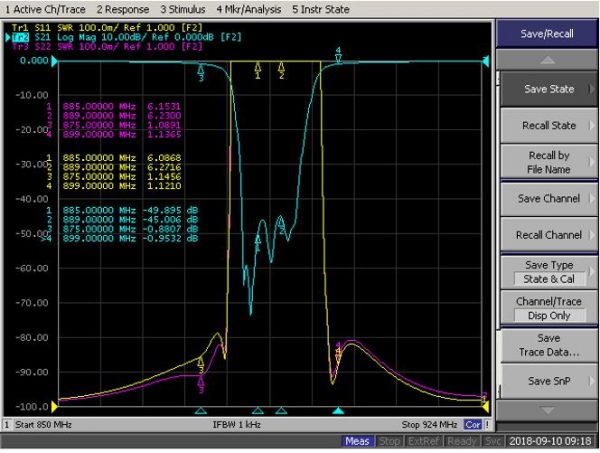Open the Recall Channel submenu
The height and width of the screenshot is (453, 600).
[x=549, y=235]
